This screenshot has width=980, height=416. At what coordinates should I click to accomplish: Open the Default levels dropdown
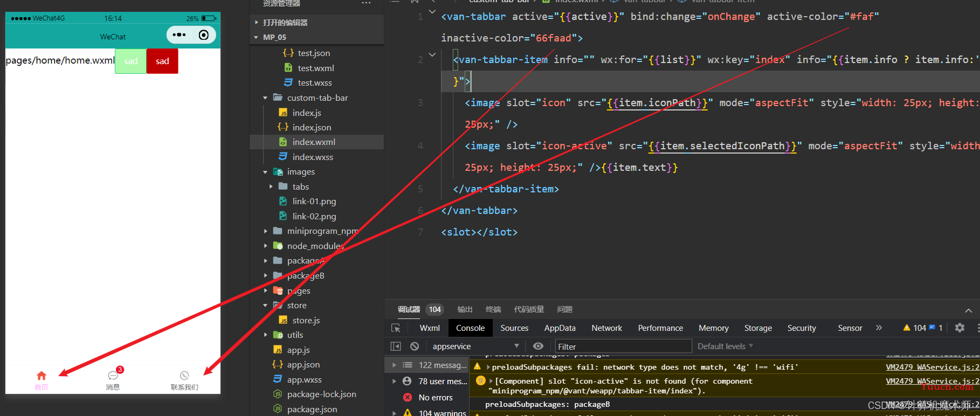tap(725, 346)
